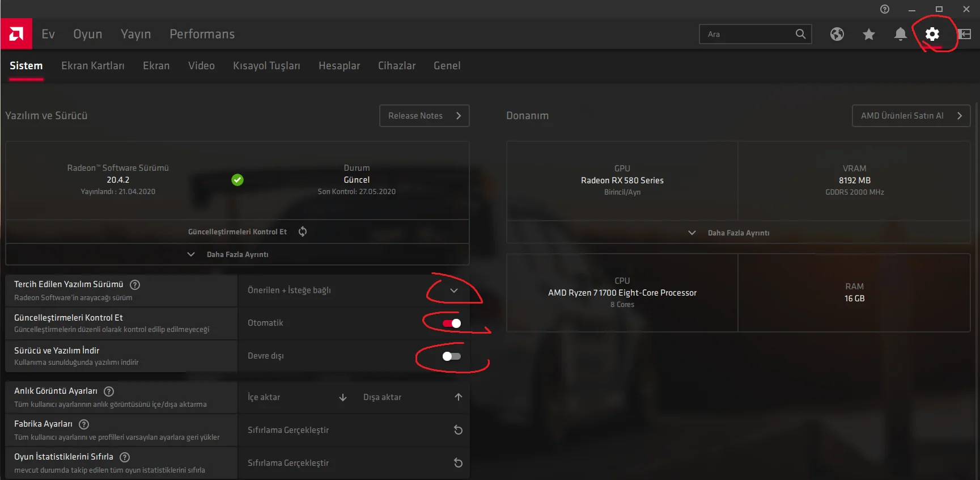This screenshot has height=480, width=980.
Task: Toggle the Otomatik update check switch
Action: (x=452, y=323)
